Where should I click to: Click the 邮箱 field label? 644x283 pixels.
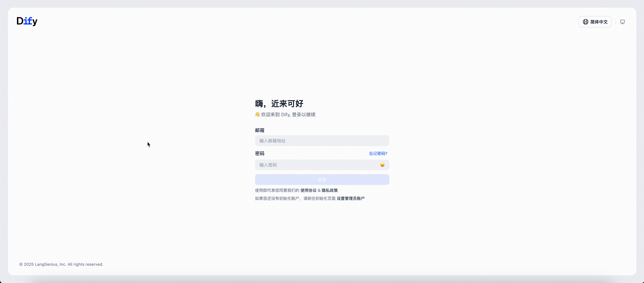pos(260,130)
